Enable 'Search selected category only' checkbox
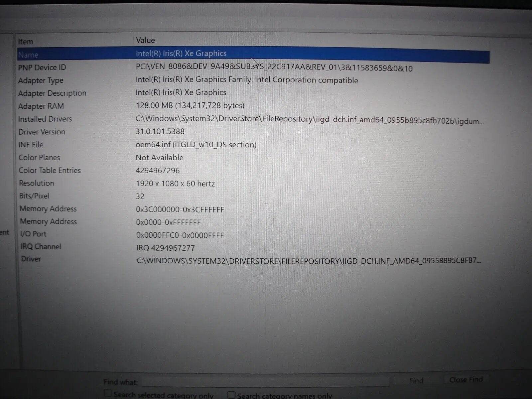 108,394
